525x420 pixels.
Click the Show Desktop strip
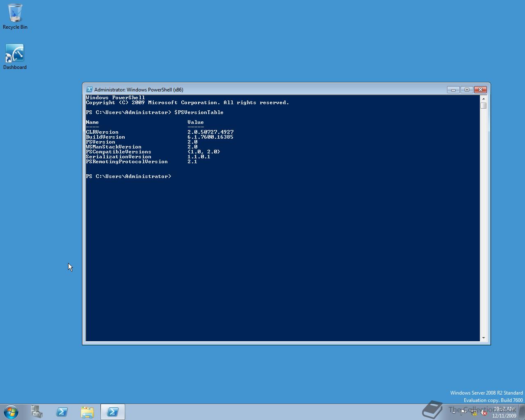pos(522,412)
